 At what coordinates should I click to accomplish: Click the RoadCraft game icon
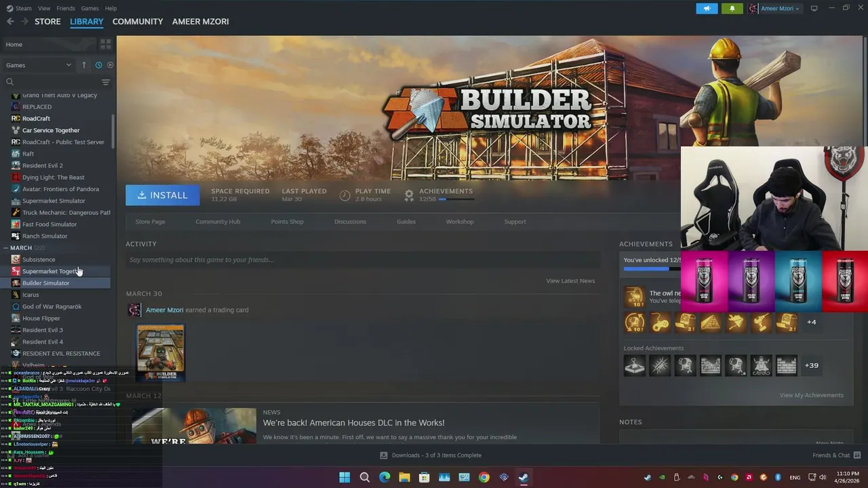[16, 119]
